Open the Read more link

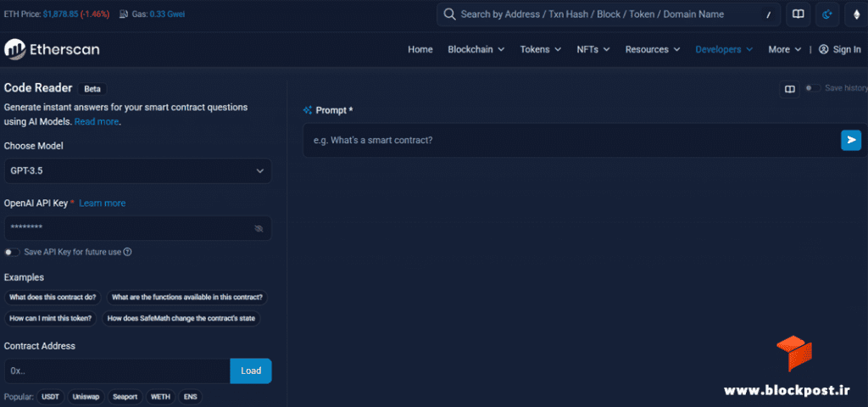(97, 122)
